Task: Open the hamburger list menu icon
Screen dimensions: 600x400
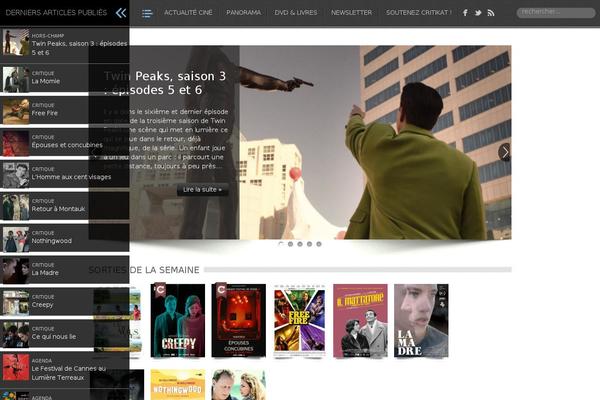Action: coord(147,13)
